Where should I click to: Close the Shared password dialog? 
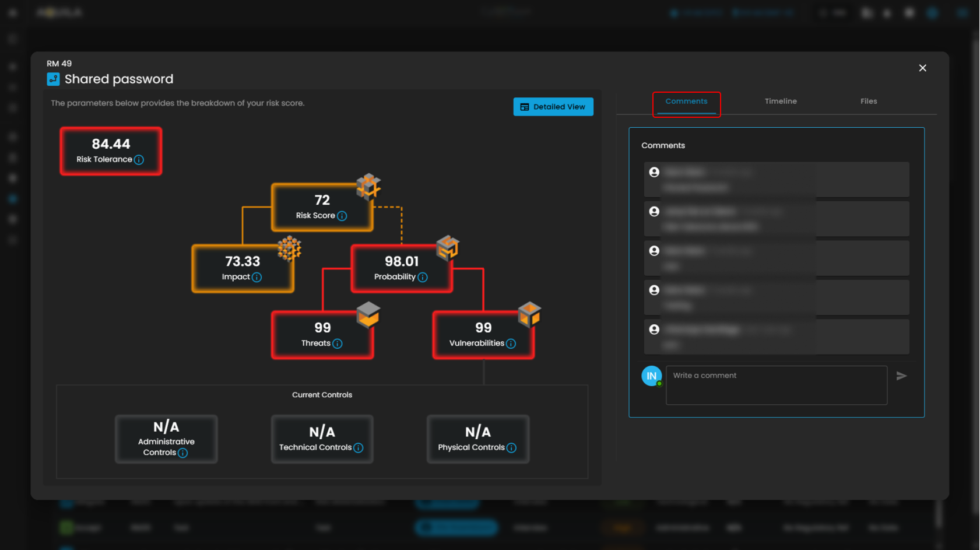(922, 68)
